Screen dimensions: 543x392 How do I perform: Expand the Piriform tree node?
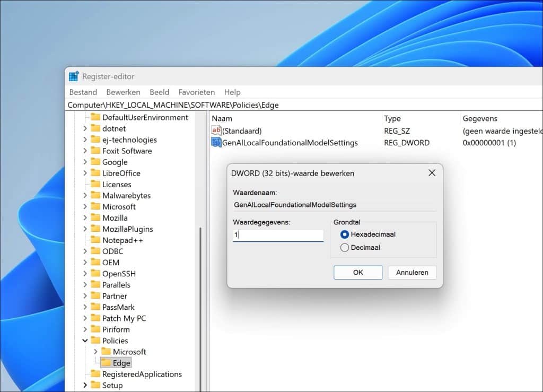coord(85,329)
